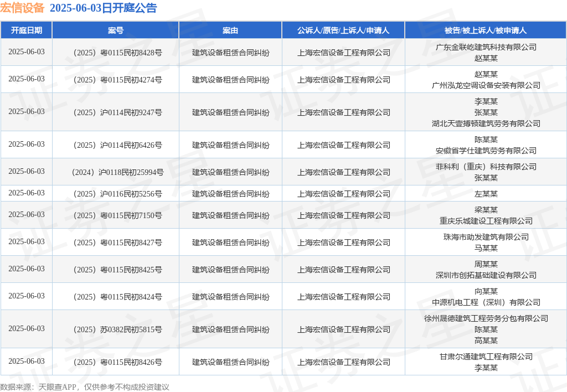Click 建筑设备租赁合同纠纷 in the 9247号 row
This screenshot has height=392, width=567.
tap(230, 112)
